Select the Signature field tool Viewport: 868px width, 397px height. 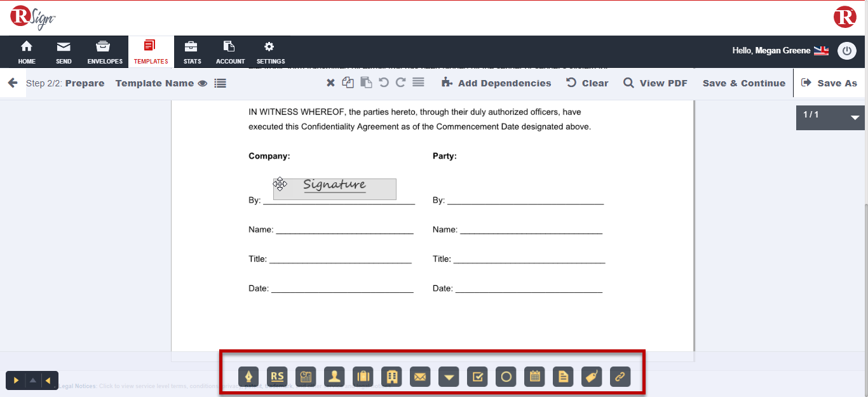249,376
